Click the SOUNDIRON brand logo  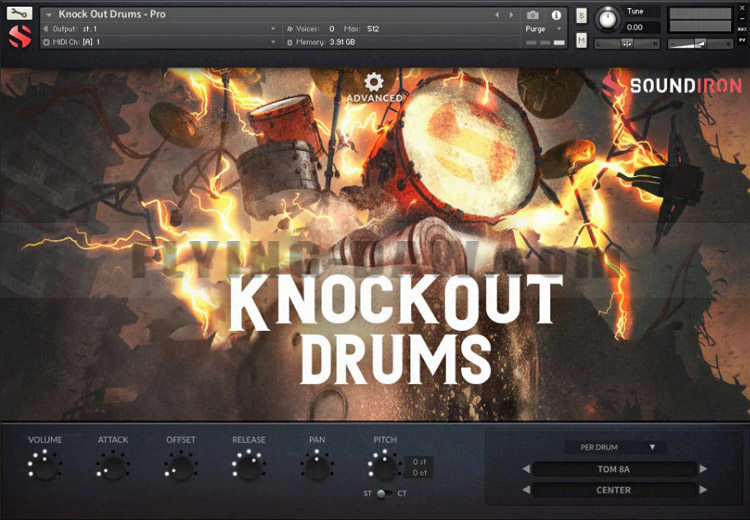click(x=672, y=86)
